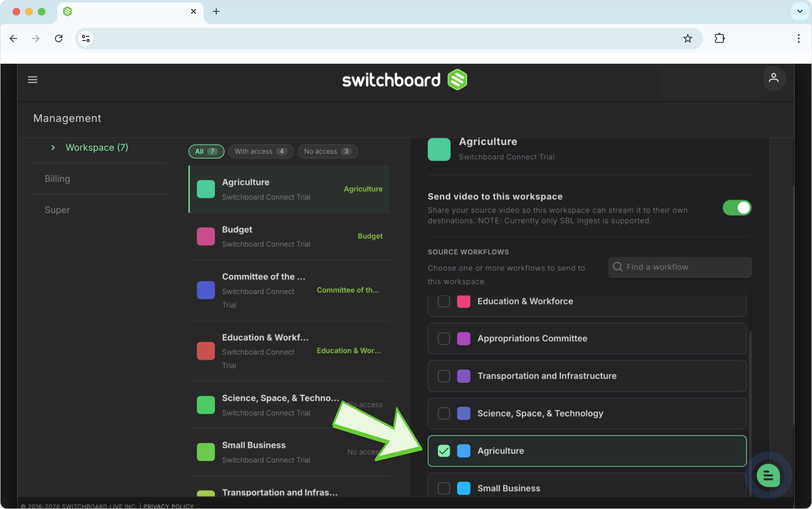Select Committee of the ... workspace row

point(289,290)
